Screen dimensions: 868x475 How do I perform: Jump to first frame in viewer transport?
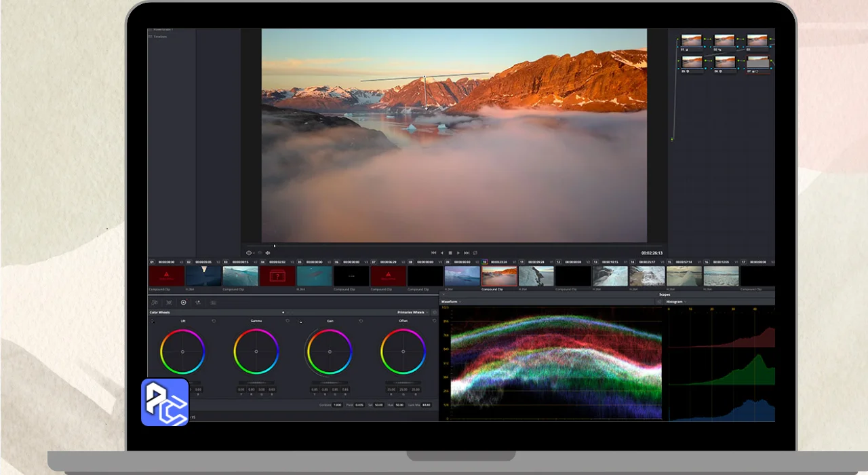[434, 253]
